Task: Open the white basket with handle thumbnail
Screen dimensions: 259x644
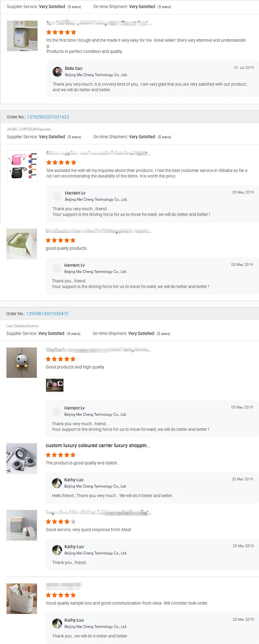Action: click(x=21, y=598)
